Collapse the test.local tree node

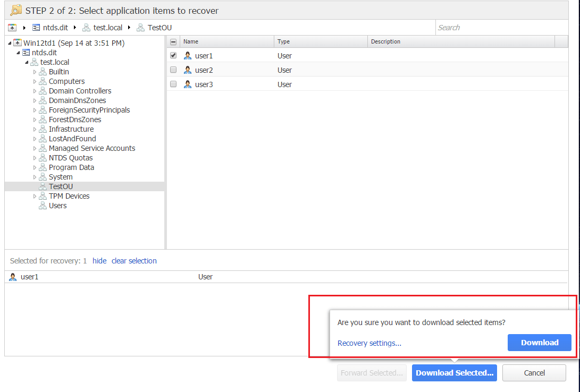click(27, 62)
